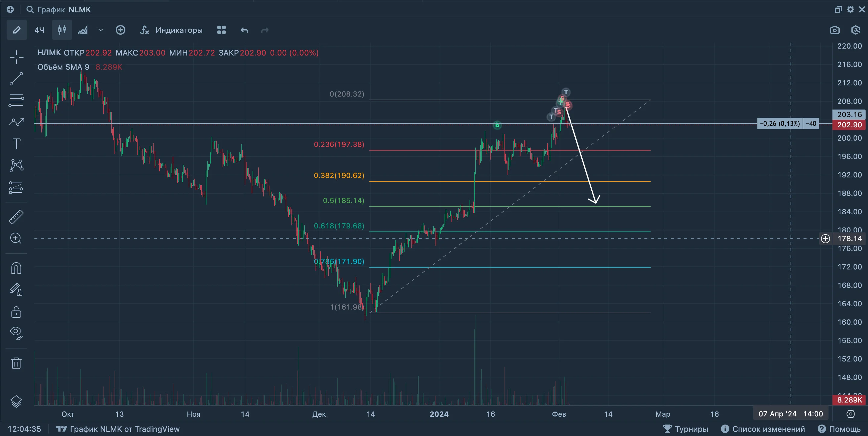Expand chart style dropdown arrow
The height and width of the screenshot is (436, 868).
coord(100,30)
